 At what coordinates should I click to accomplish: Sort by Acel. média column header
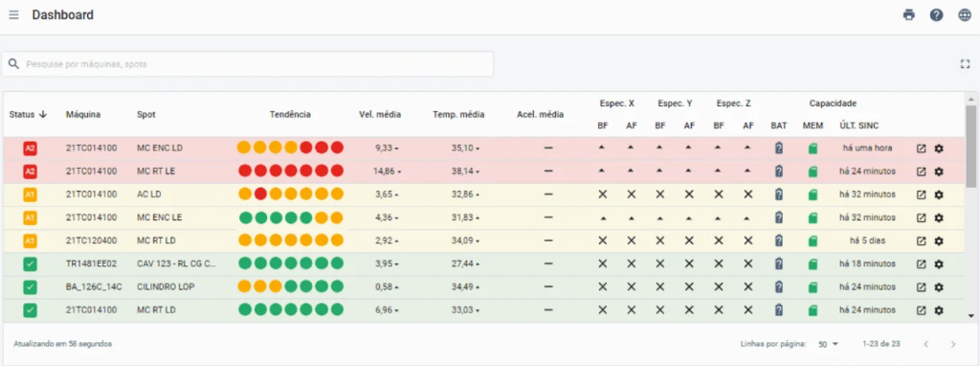click(541, 114)
